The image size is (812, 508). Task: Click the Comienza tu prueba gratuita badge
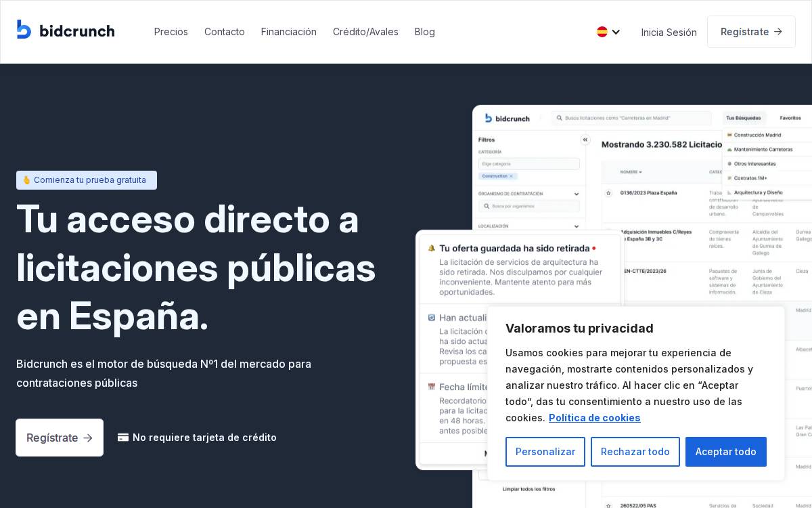(x=87, y=180)
